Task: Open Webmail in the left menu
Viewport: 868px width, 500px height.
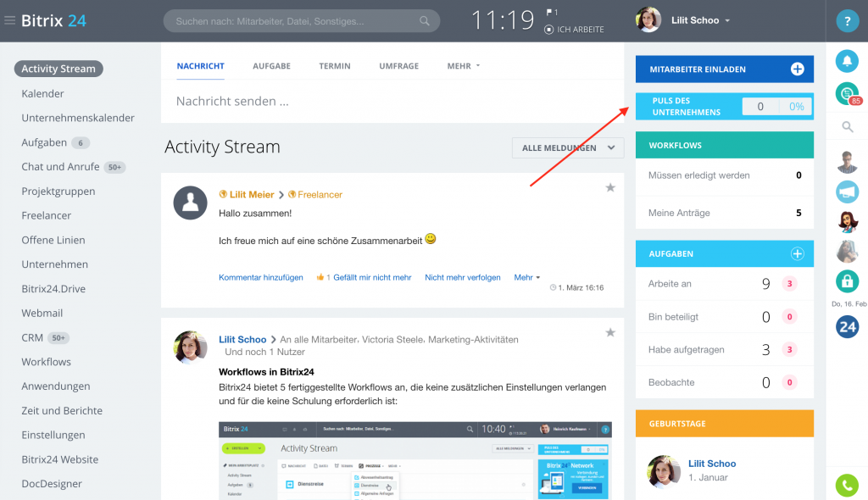Action: click(x=42, y=313)
